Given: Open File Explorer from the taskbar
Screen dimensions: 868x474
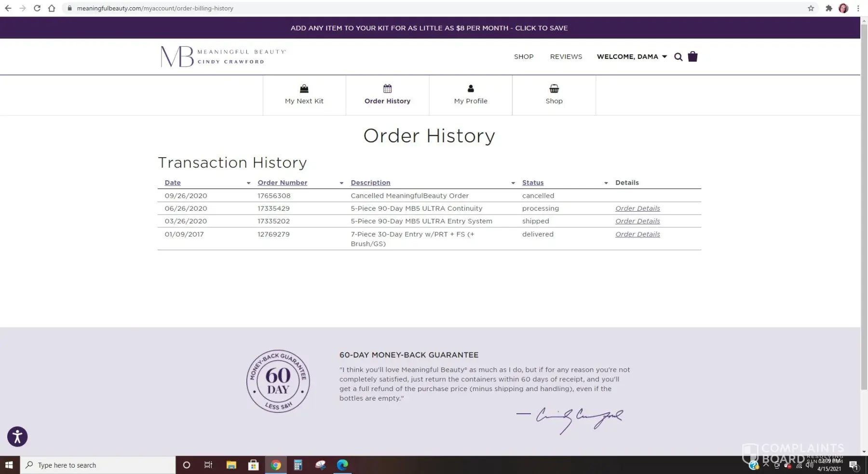Looking at the screenshot, I should coord(231,465).
